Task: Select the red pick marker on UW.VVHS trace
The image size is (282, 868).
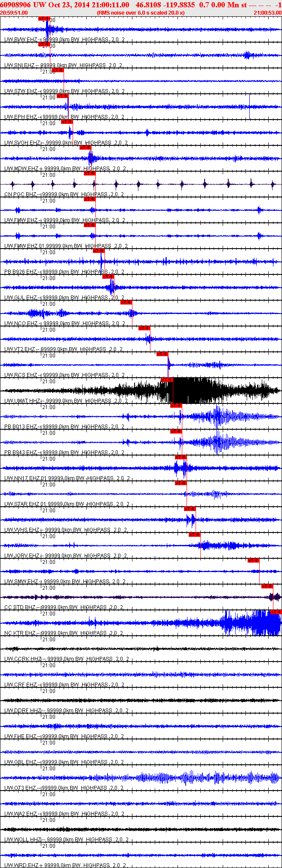Action: tap(190, 509)
